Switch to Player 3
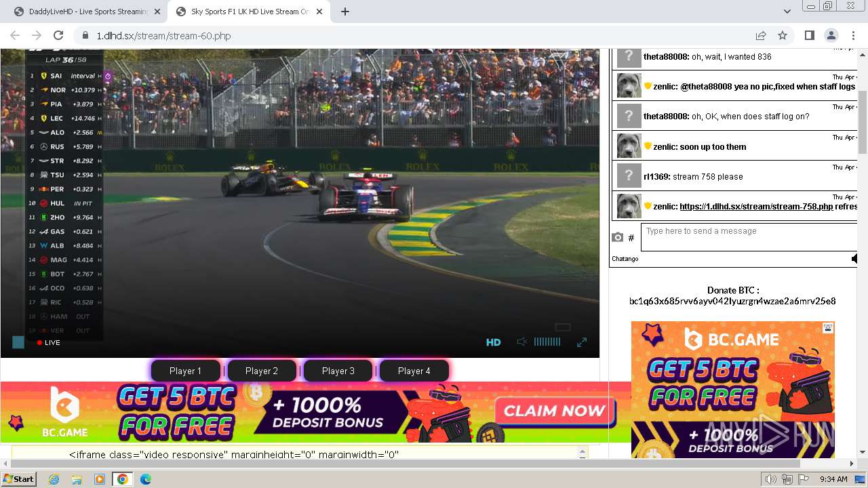The height and width of the screenshot is (488, 868). click(x=338, y=371)
